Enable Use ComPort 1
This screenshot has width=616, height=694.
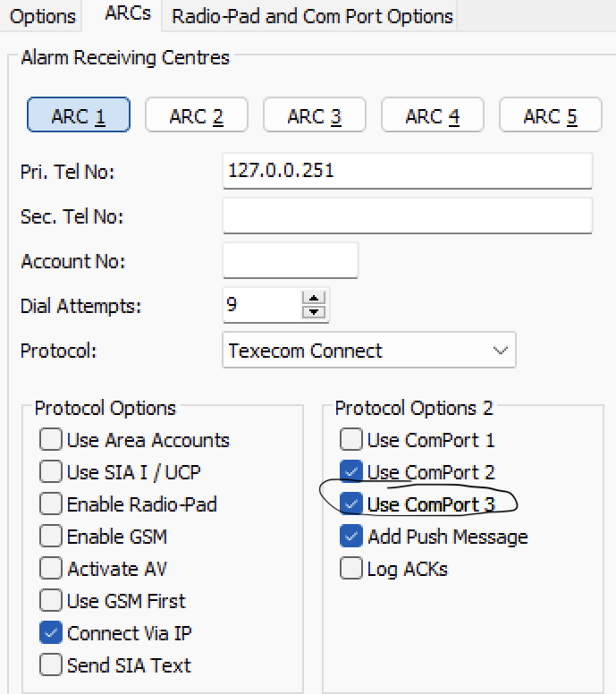351,440
